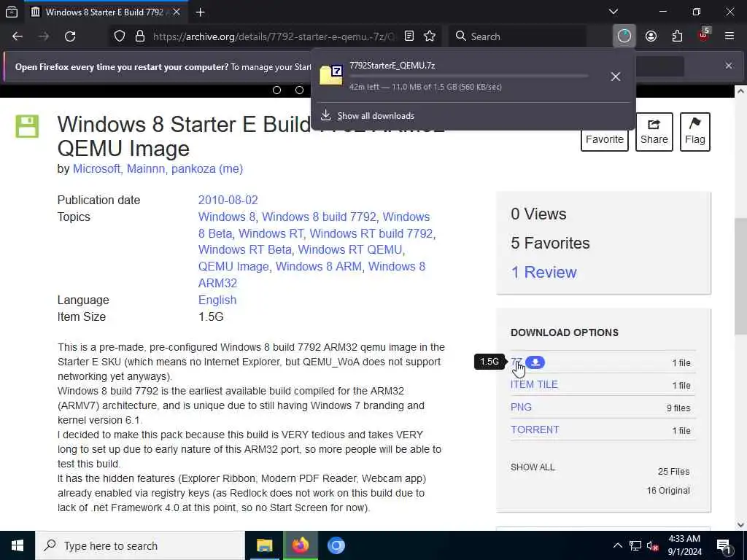
Task: Click the 16 Original files text
Action: click(x=668, y=491)
